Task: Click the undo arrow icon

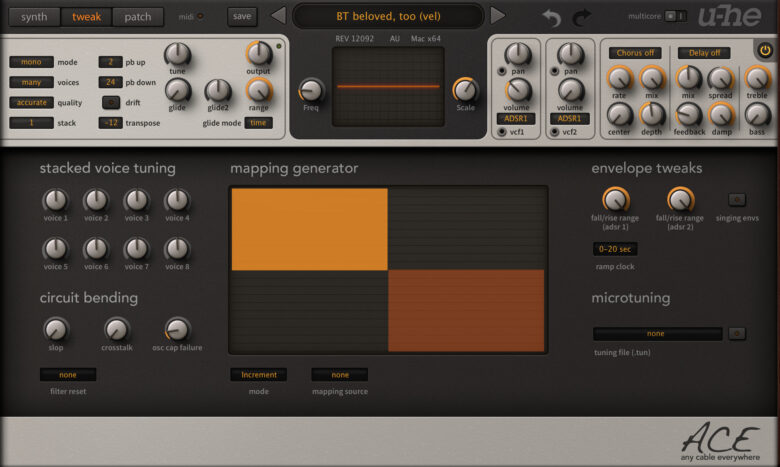Action: (552, 18)
